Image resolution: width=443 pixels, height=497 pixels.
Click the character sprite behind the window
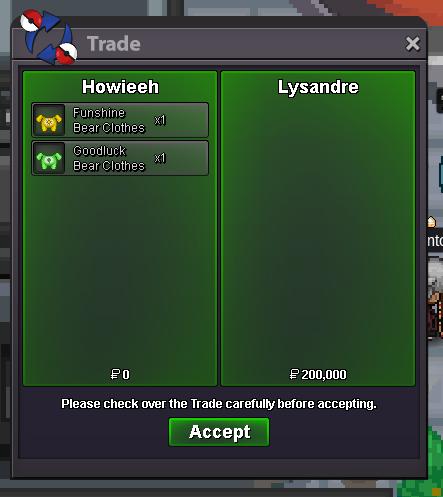click(435, 297)
